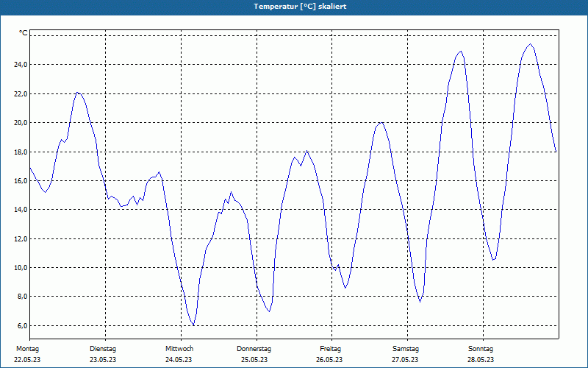Click the 18,0 y-axis label
This screenshot has width=588, height=368.
pyautogui.click(x=21, y=152)
